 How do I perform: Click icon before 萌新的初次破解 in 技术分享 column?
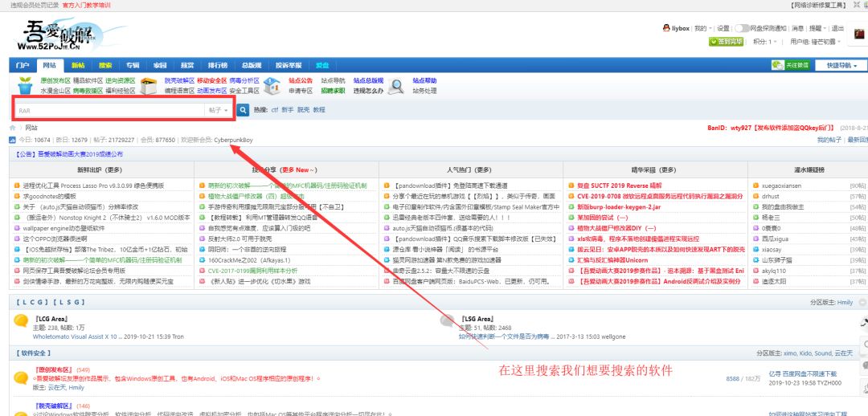202,186
